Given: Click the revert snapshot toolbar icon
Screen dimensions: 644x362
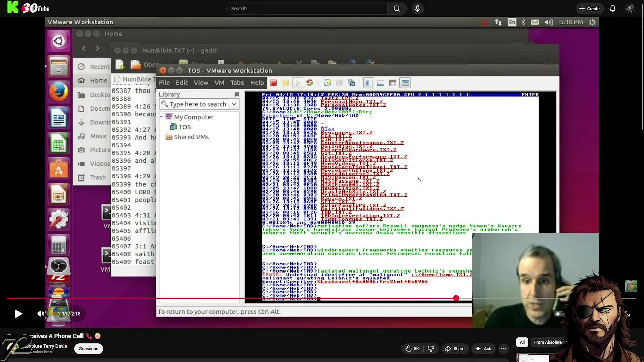Looking at the screenshot, I should point(339,83).
